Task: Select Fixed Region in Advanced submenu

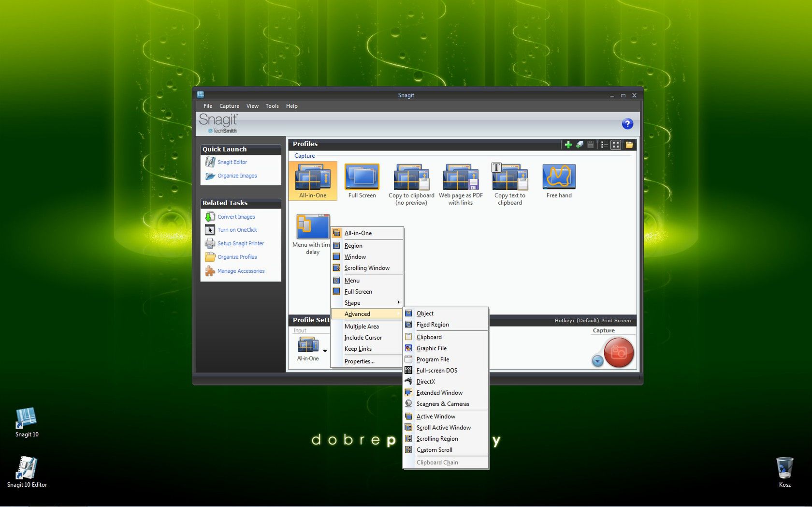Action: pos(446,325)
